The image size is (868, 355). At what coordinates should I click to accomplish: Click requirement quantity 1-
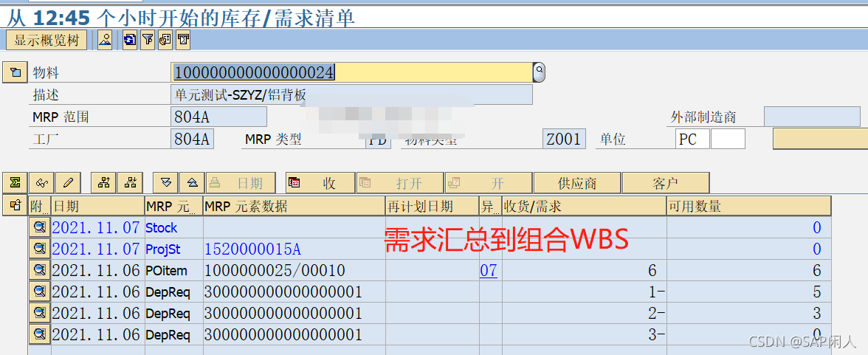pos(655,292)
